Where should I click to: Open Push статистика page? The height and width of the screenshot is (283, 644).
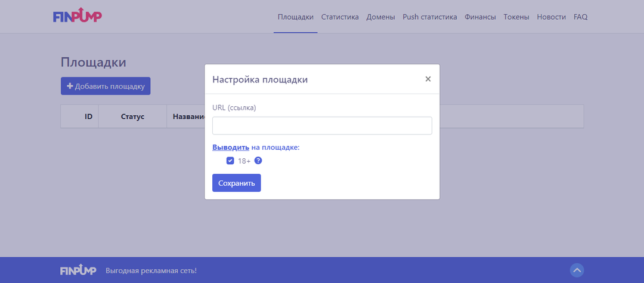(x=429, y=17)
